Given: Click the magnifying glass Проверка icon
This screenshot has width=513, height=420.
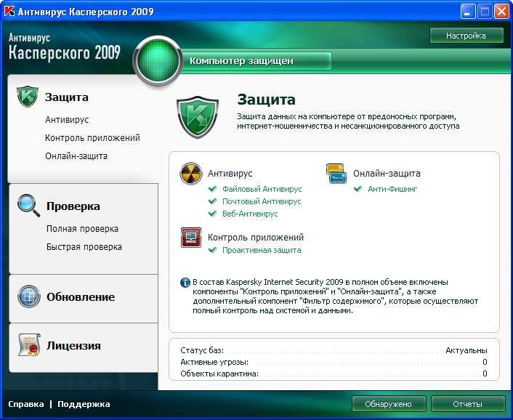Looking at the screenshot, I should click(x=29, y=206).
